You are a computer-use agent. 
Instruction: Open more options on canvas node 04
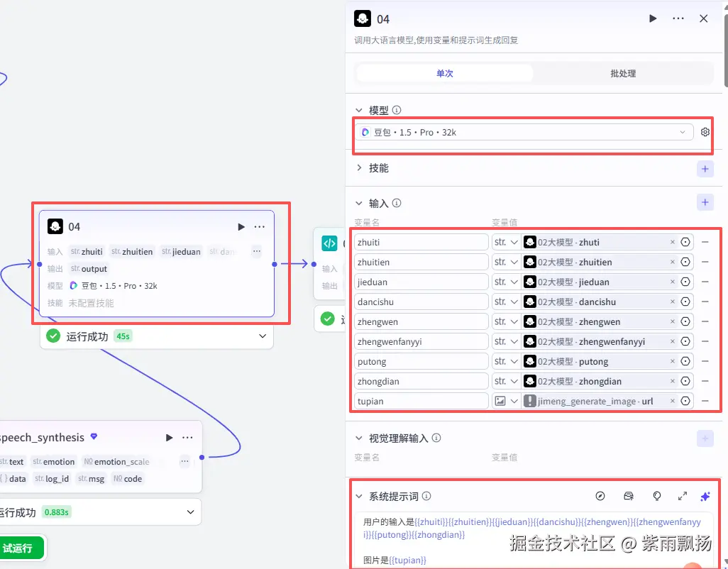(x=260, y=226)
